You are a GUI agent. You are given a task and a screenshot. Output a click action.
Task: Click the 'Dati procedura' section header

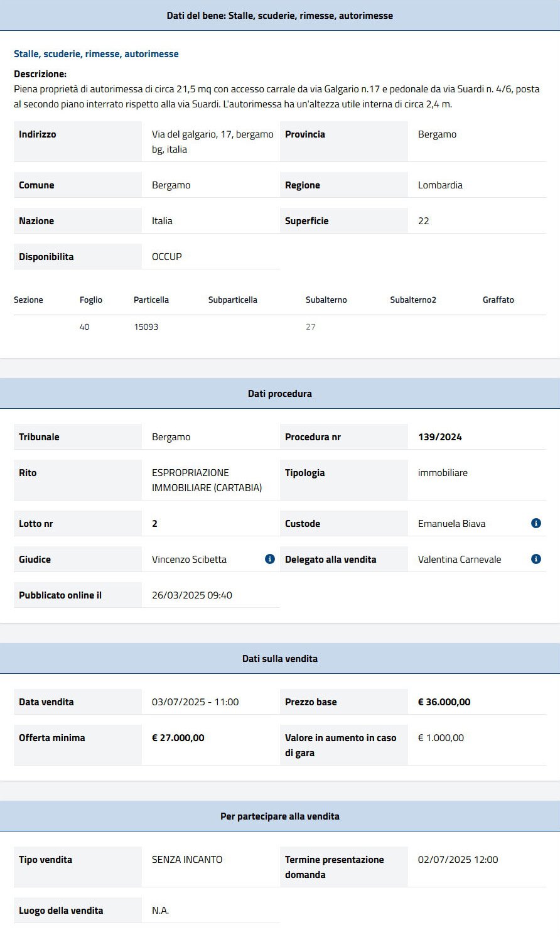pos(280,393)
